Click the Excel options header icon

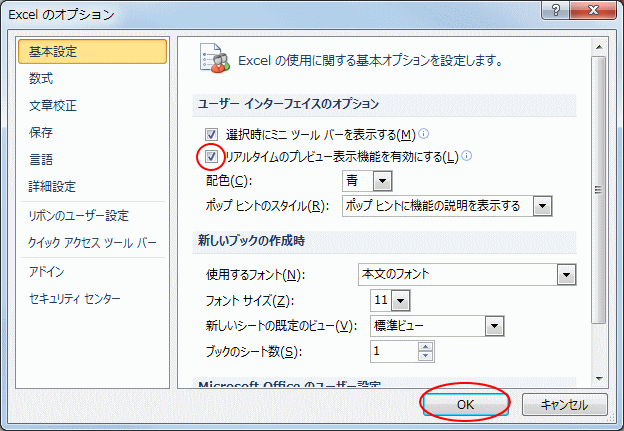point(214,59)
